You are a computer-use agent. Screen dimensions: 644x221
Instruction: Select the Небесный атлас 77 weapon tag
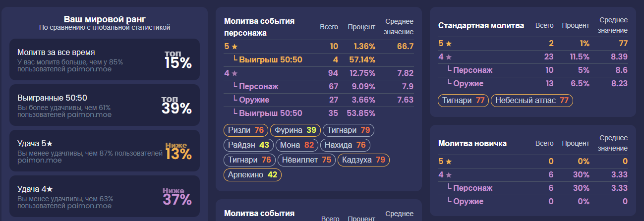click(x=531, y=101)
